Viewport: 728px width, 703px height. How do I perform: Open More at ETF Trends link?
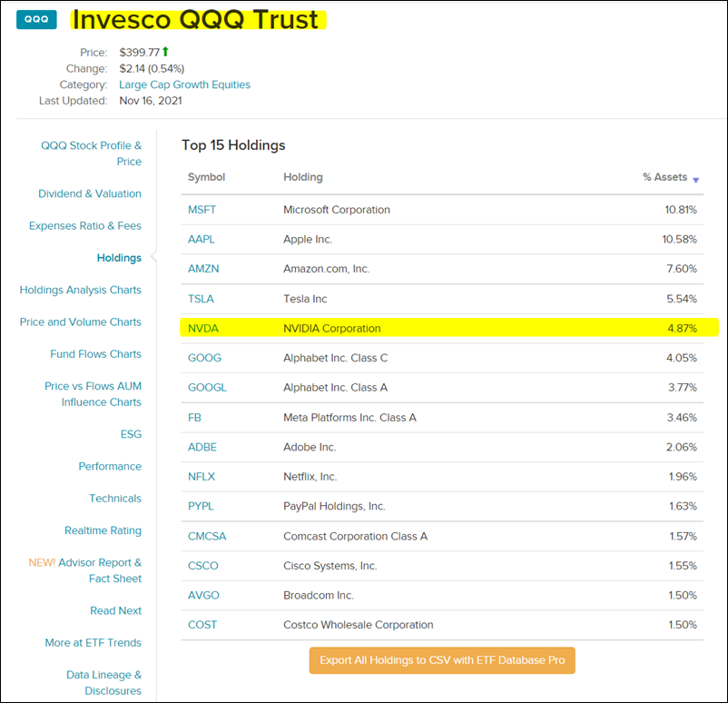(93, 642)
